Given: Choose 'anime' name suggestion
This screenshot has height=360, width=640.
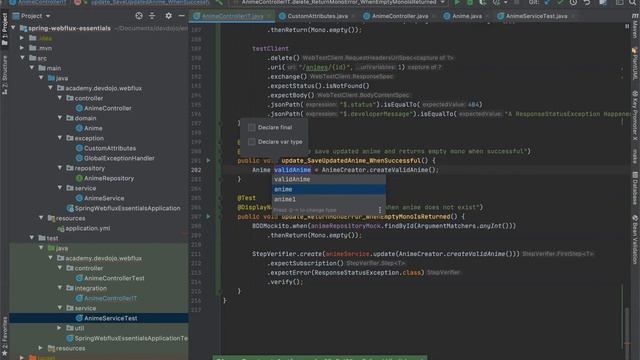Looking at the screenshot, I should click(x=329, y=189).
